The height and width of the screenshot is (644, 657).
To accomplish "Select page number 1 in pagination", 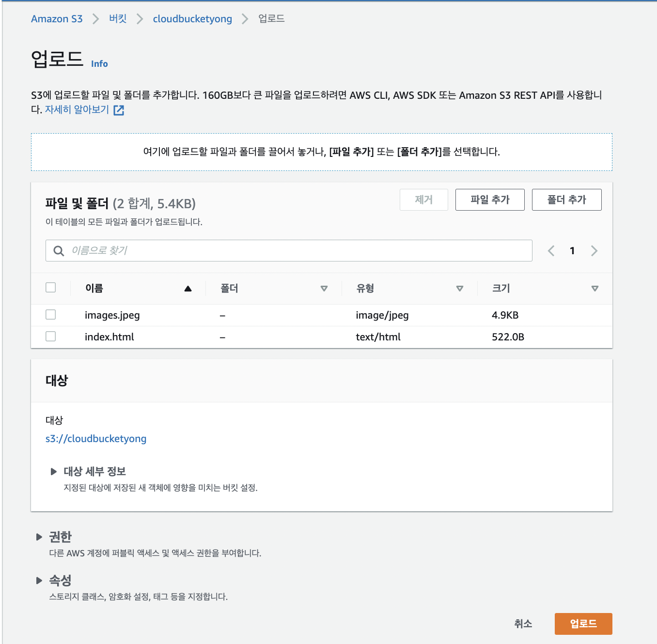I will 572,251.
